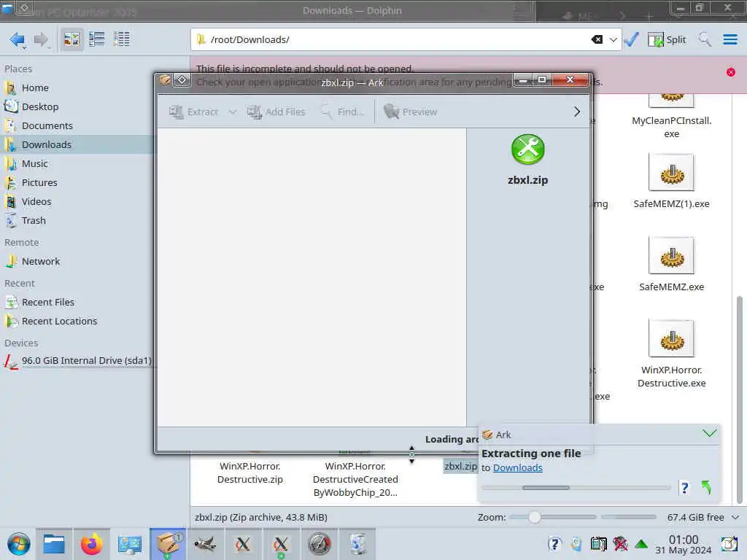Click the help question mark tray icon
The image size is (747, 560).
pos(554,544)
